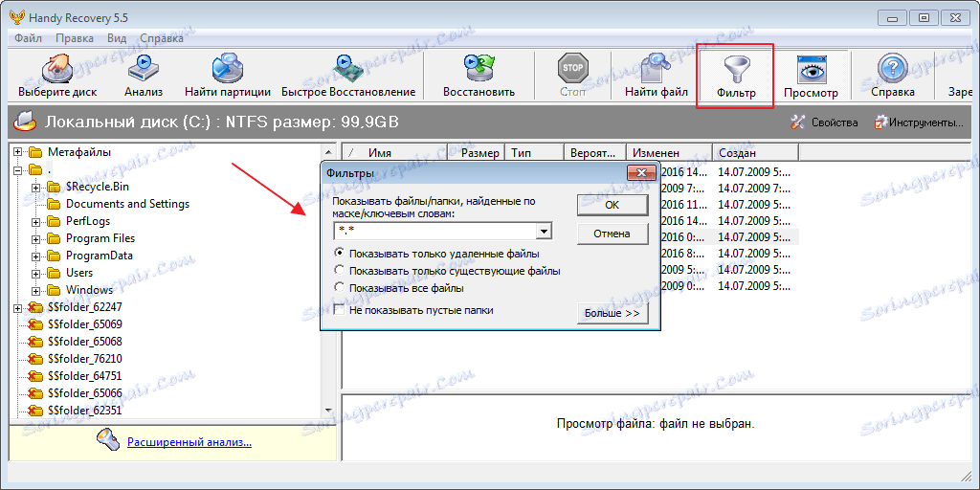Open the Filter (Фильтр) funnel tool

pyautogui.click(x=736, y=77)
